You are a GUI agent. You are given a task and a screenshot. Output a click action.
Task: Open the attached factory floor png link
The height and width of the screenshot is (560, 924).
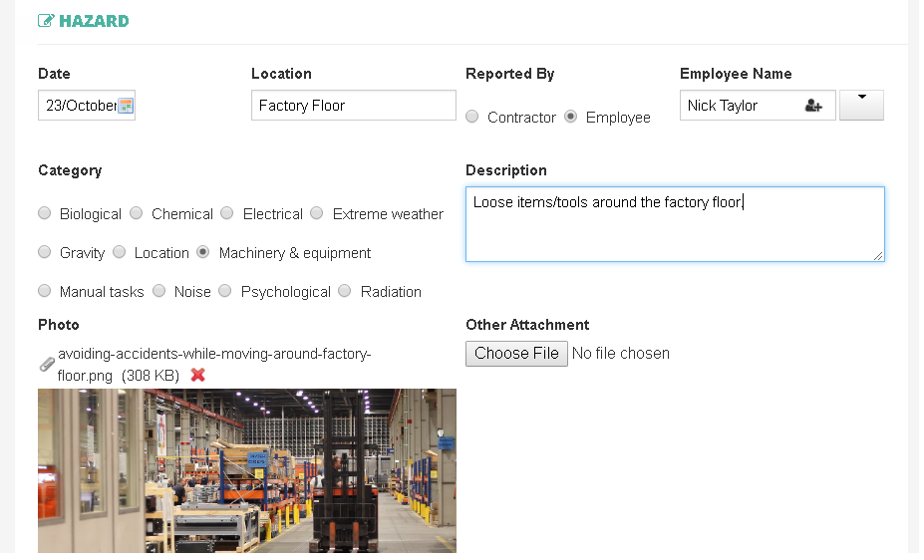[x=213, y=354]
